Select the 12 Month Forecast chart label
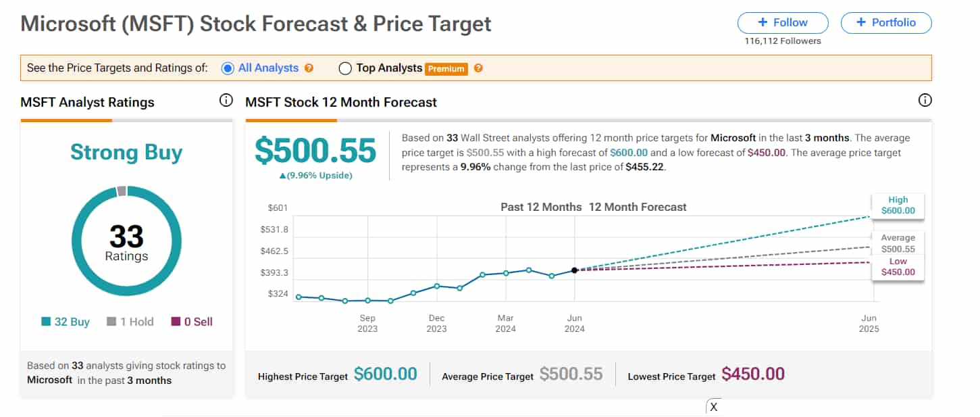The height and width of the screenshot is (417, 980). (638, 207)
